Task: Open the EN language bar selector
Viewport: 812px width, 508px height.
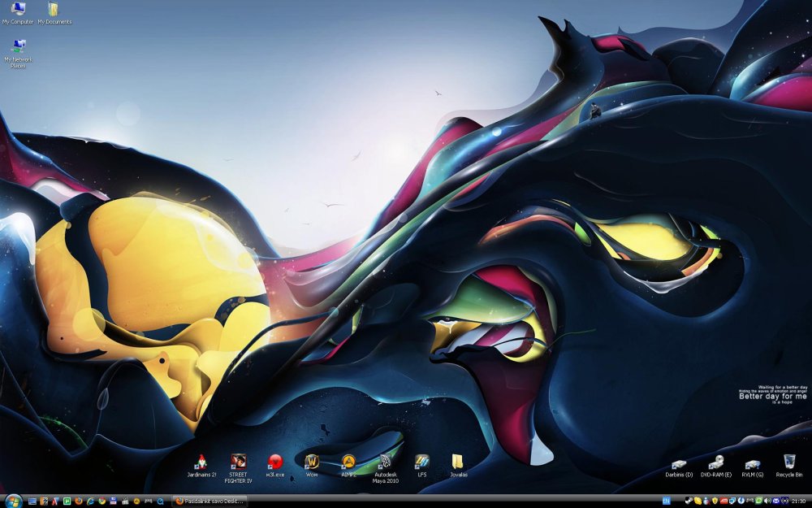Action: [667, 501]
